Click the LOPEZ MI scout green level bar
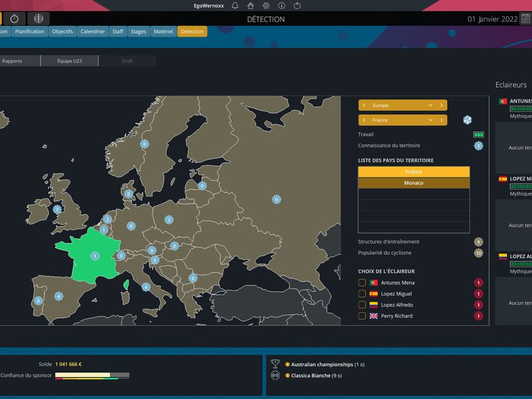532x399 pixels. pyautogui.click(x=521, y=186)
